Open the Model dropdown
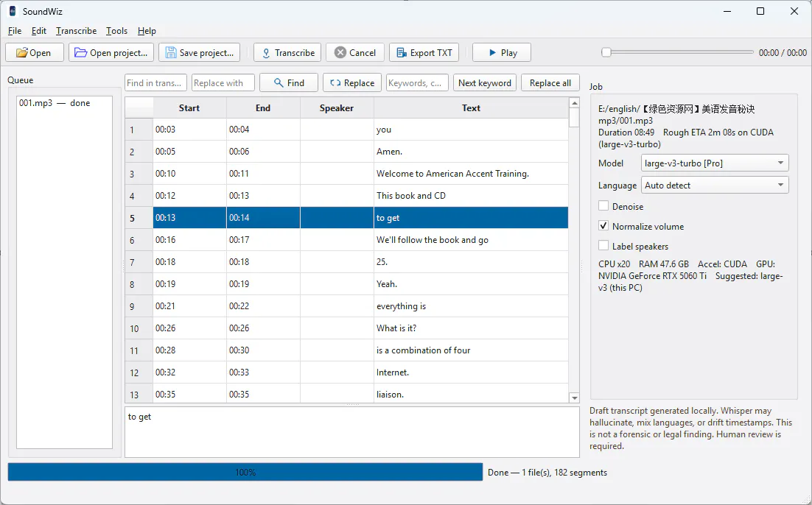This screenshot has width=812, height=505. (715, 163)
